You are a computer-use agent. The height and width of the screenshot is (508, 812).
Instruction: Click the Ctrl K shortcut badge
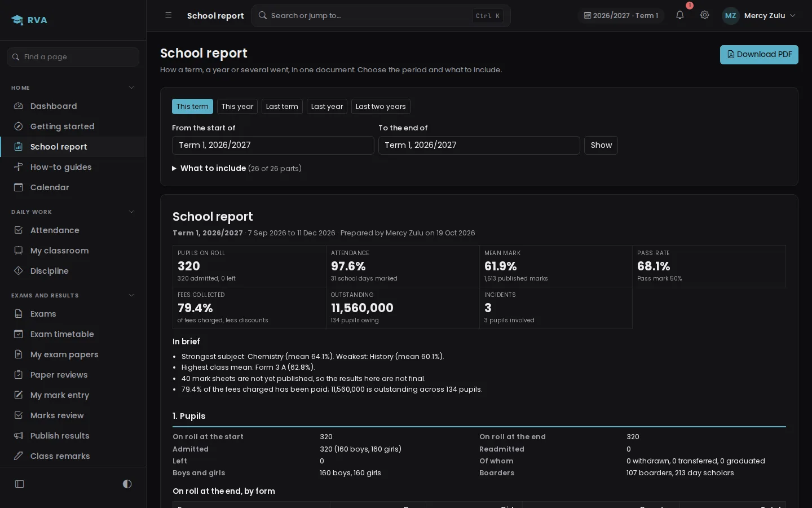click(488, 16)
